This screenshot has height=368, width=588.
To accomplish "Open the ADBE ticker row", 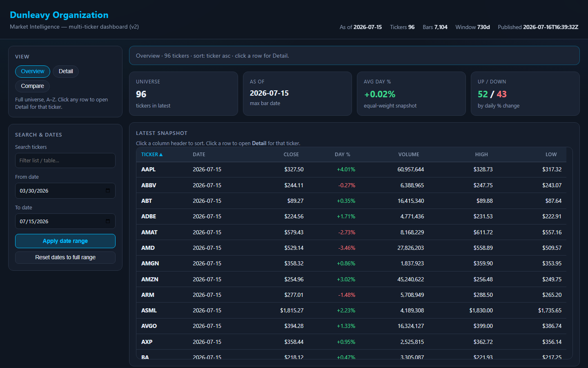I will [351, 217].
